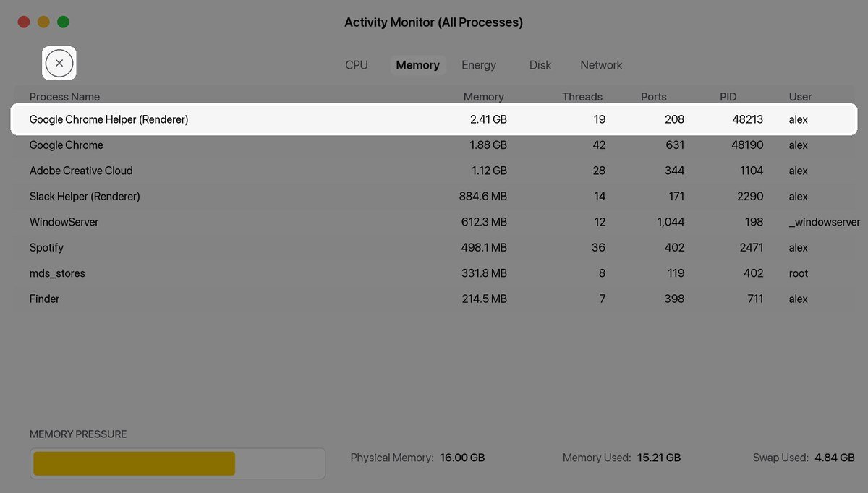
Task: Click ports value 631
Action: point(675,145)
